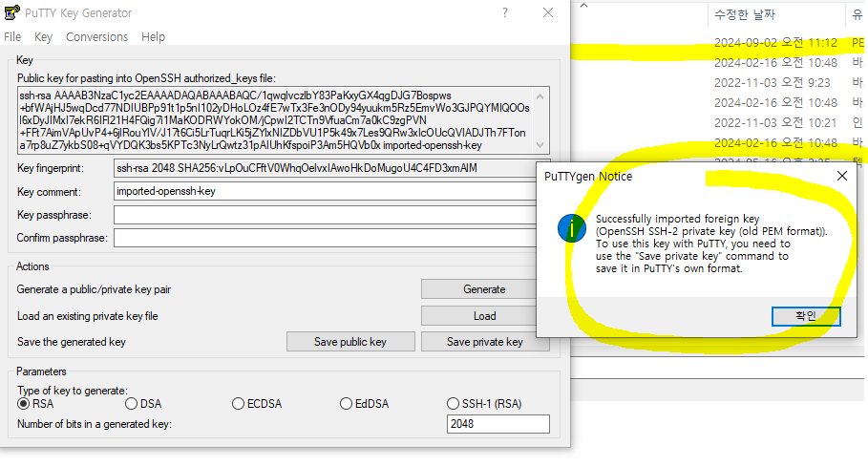This screenshot has height=467, width=868.
Task: Open the File menu
Action: point(12,37)
